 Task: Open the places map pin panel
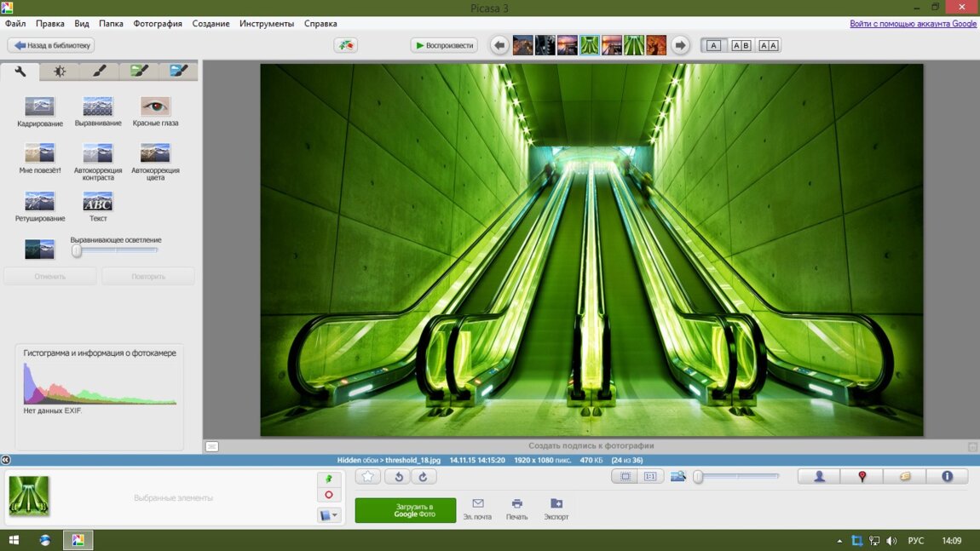point(862,477)
